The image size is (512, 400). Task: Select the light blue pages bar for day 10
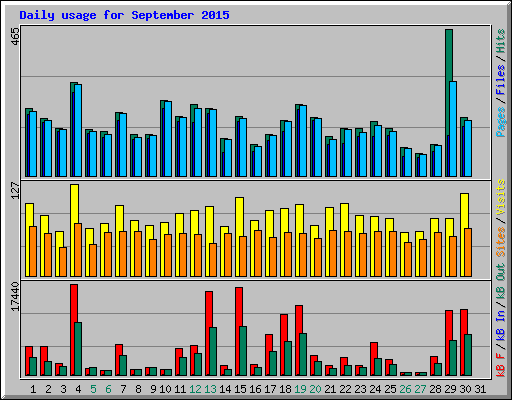pos(168,139)
